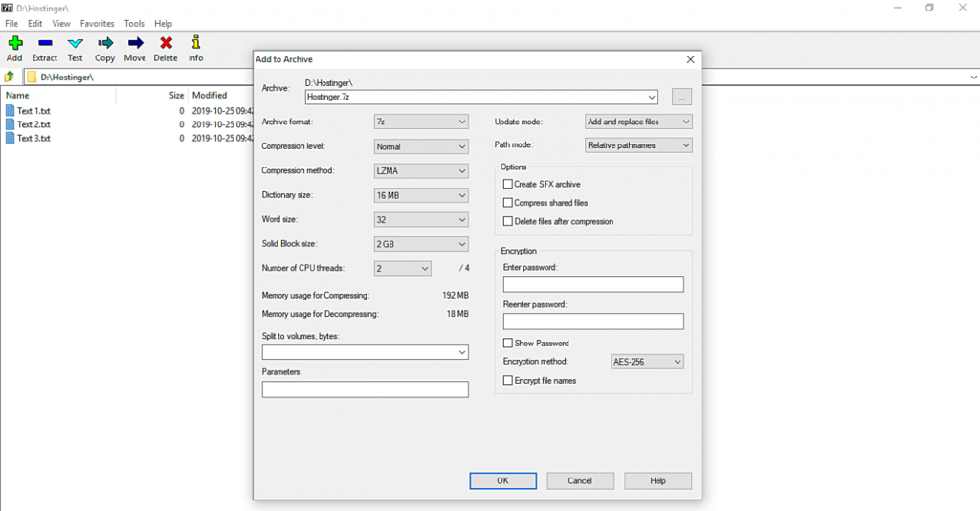Open the Archive format dropdown
This screenshot has height=511, width=980.
click(x=420, y=122)
